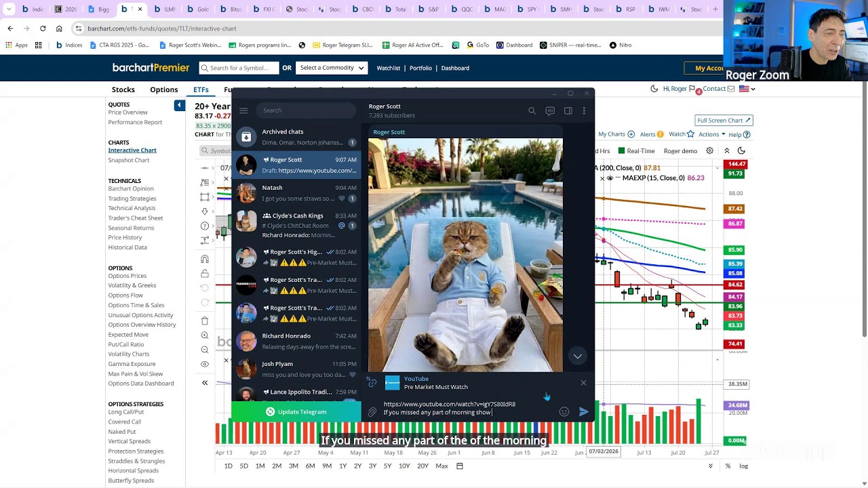The image size is (868, 488).
Task: Toggle percent scale button
Action: 728,466
